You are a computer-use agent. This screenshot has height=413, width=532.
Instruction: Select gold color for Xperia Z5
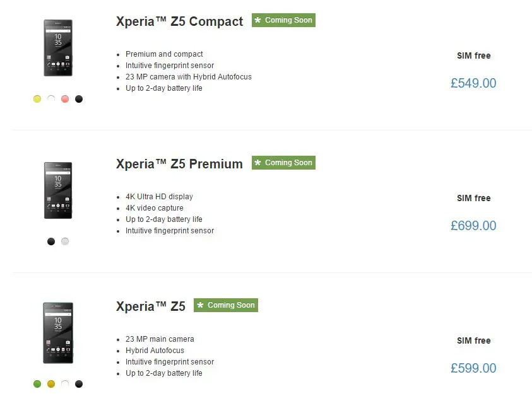(51, 384)
